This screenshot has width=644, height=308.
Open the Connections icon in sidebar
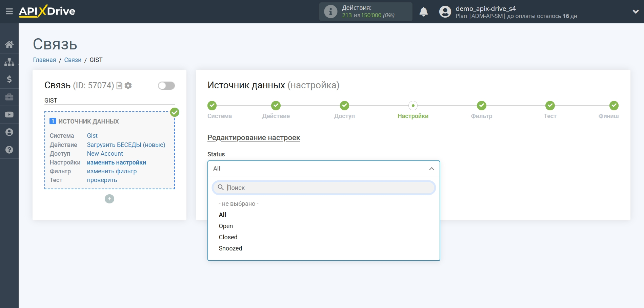tap(9, 62)
